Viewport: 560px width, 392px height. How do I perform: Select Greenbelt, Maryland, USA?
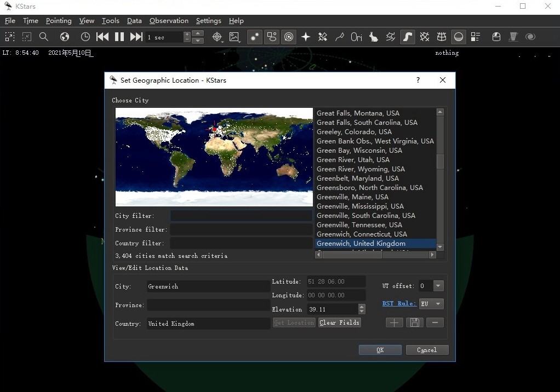375,178
